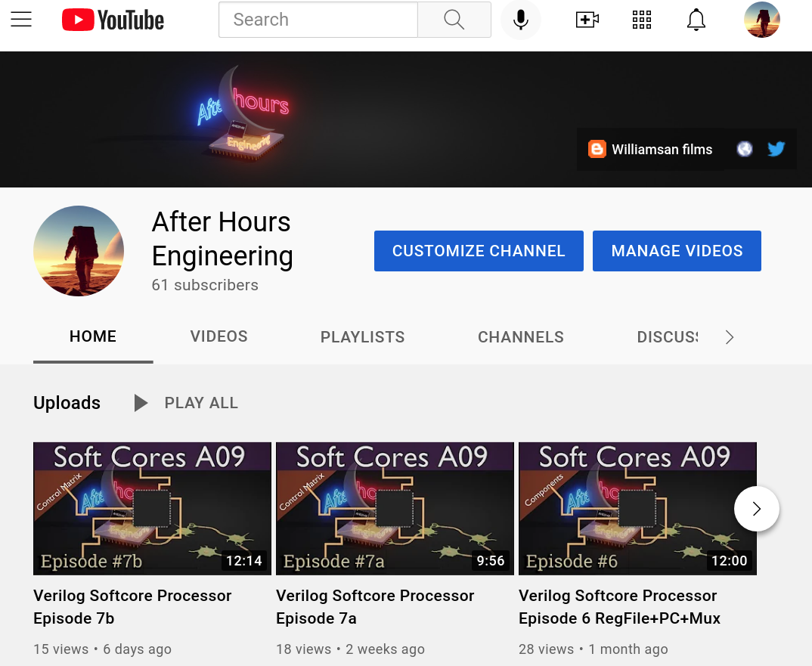The width and height of the screenshot is (812, 666).
Task: Go to YouTube home via logo
Action: [x=113, y=20]
